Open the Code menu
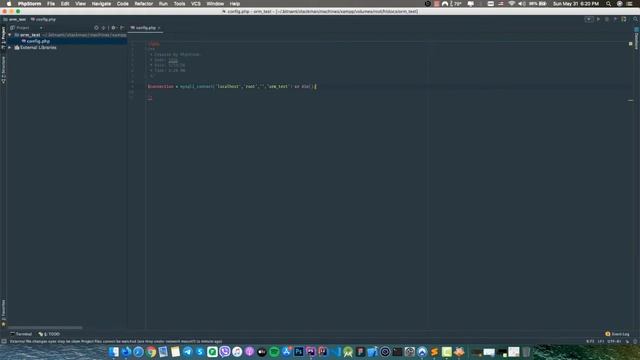Viewport: 640px width, 360px height. tap(122, 4)
